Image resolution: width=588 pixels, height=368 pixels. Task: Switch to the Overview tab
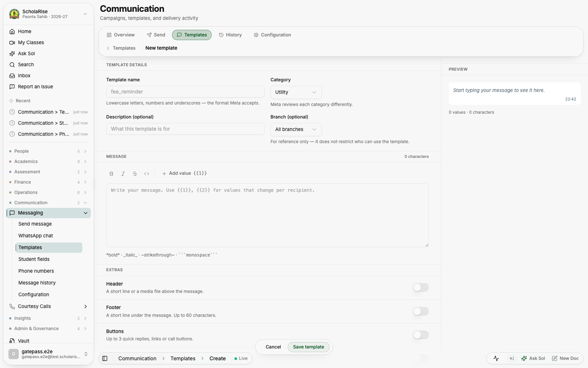pos(121,35)
